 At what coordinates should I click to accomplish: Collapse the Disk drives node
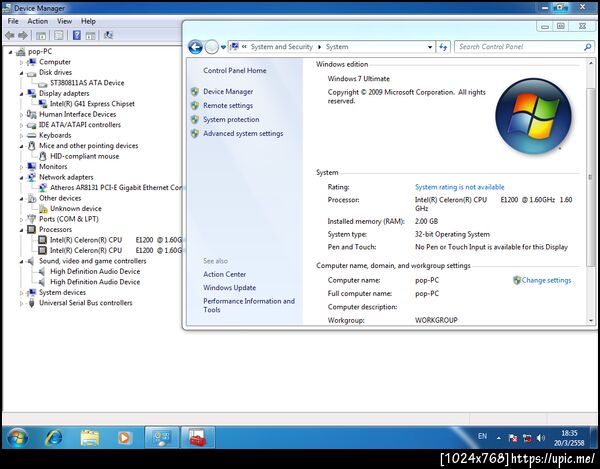point(21,73)
